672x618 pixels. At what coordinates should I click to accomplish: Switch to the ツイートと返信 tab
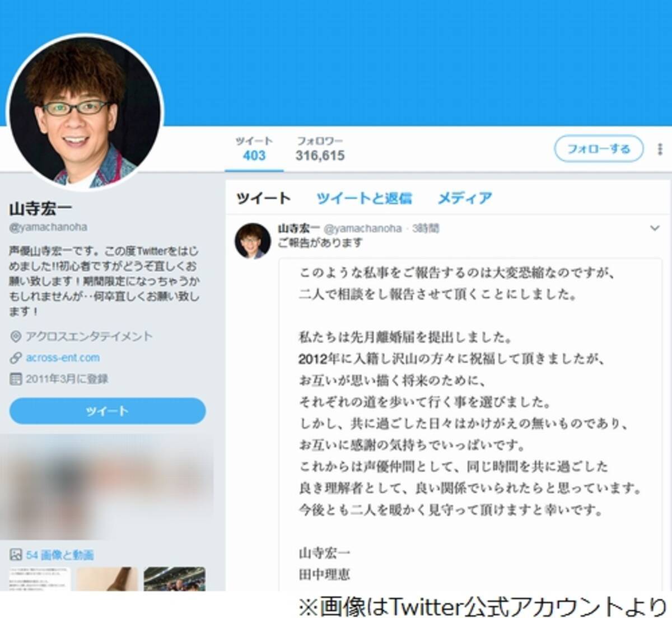click(x=364, y=198)
